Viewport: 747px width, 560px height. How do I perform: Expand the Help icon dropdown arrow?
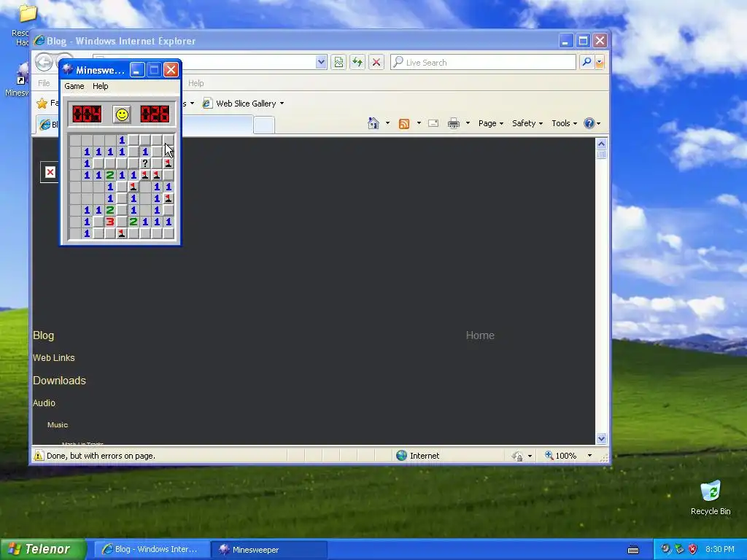[598, 123]
